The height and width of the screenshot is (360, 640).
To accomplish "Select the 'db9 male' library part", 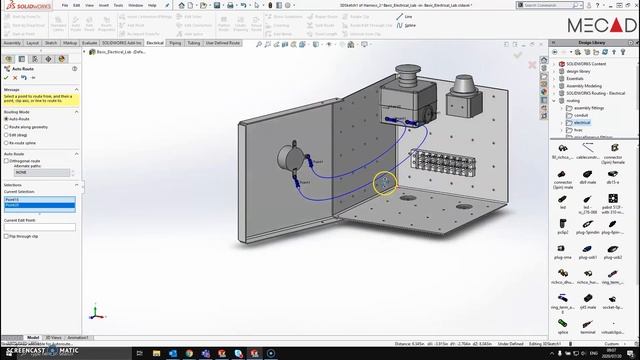I will coord(588,177).
